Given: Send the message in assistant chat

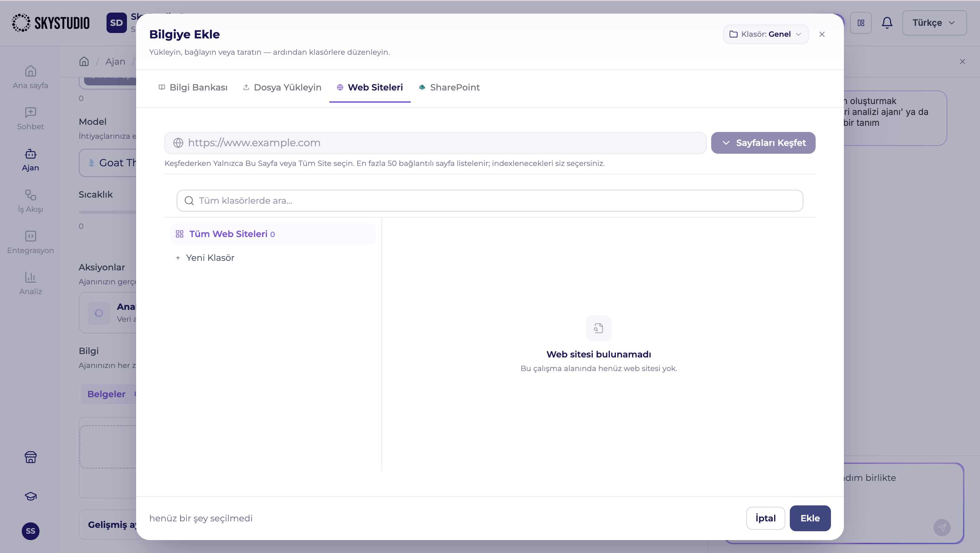Looking at the screenshot, I should 942,527.
